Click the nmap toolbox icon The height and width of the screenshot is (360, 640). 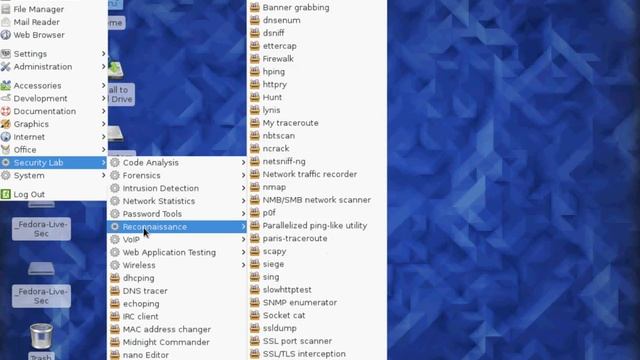255,187
